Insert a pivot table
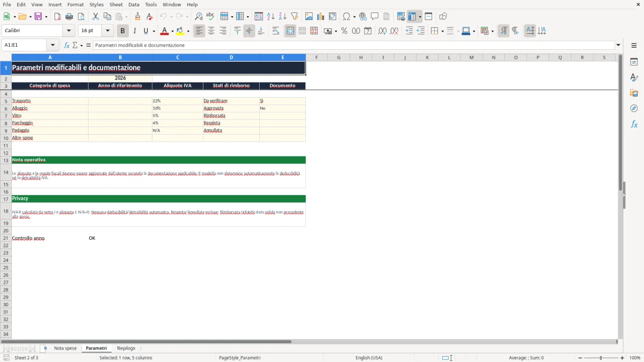This screenshot has width=644, height=362. (x=332, y=17)
